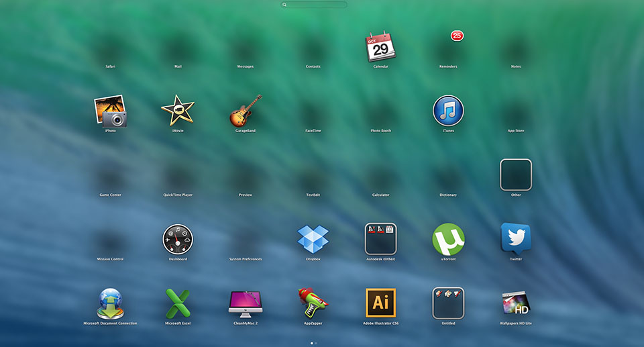Click the Notes label
The image size is (644, 347).
coord(516,66)
